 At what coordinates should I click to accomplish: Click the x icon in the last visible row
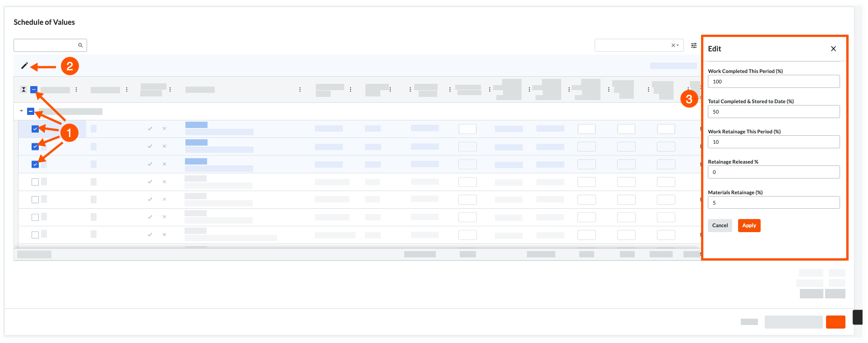click(164, 234)
